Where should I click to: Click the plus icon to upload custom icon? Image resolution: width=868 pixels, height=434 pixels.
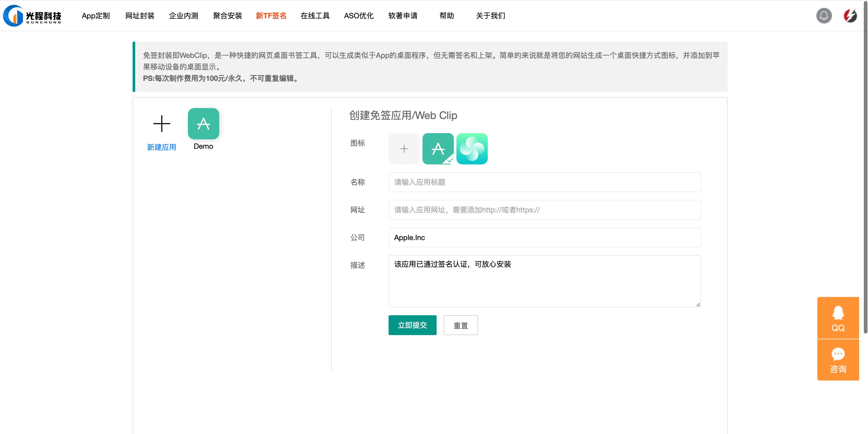404,148
